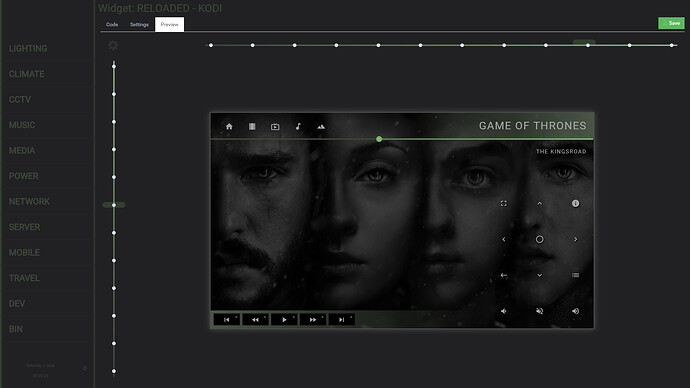This screenshot has width=690, height=388.
Task: Toggle fullscreen in Kodi remote
Action: point(503,204)
